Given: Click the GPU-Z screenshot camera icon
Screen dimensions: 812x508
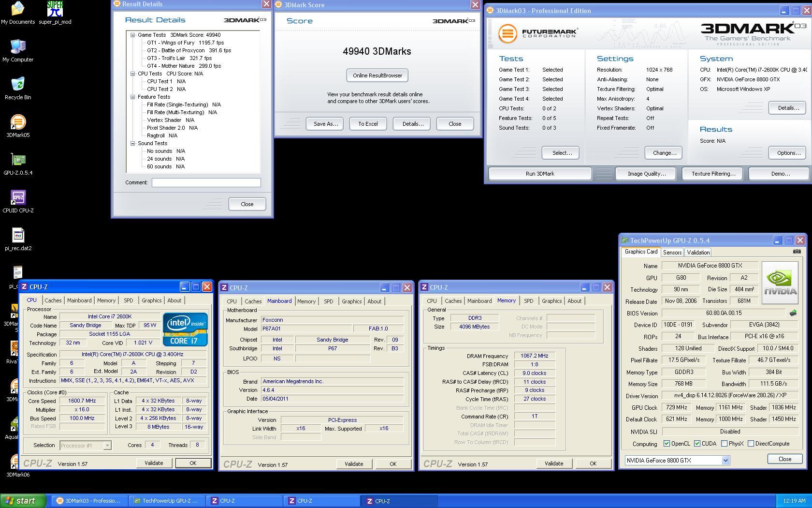Looking at the screenshot, I should (797, 252).
